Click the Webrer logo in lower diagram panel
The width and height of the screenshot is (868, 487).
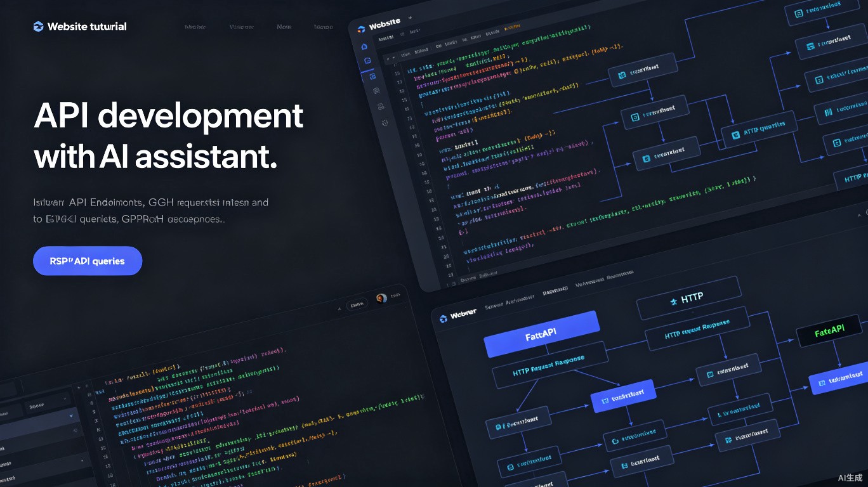pyautogui.click(x=444, y=318)
